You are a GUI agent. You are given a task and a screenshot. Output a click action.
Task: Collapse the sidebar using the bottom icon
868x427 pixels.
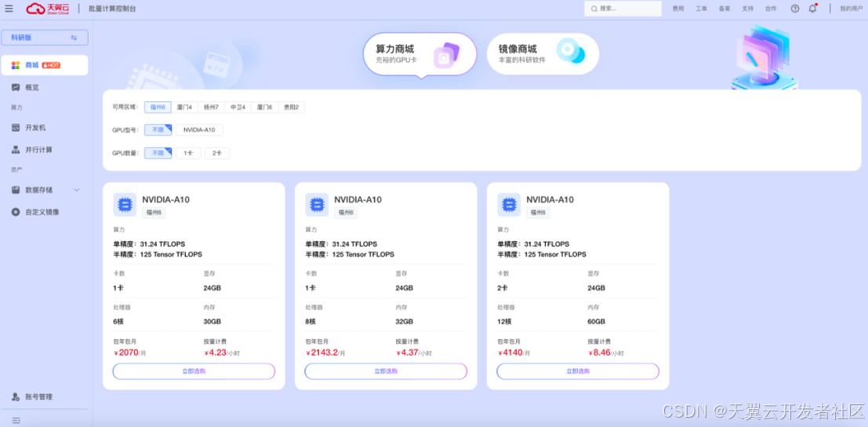click(16, 421)
